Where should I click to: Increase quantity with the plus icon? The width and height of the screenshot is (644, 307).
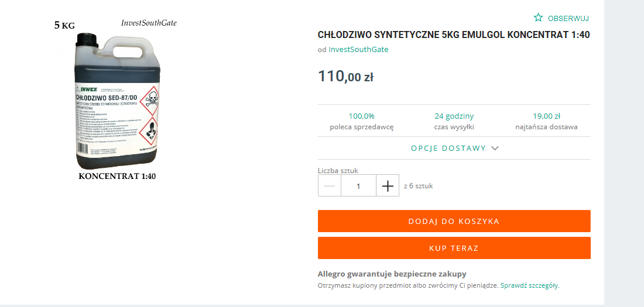tap(388, 185)
